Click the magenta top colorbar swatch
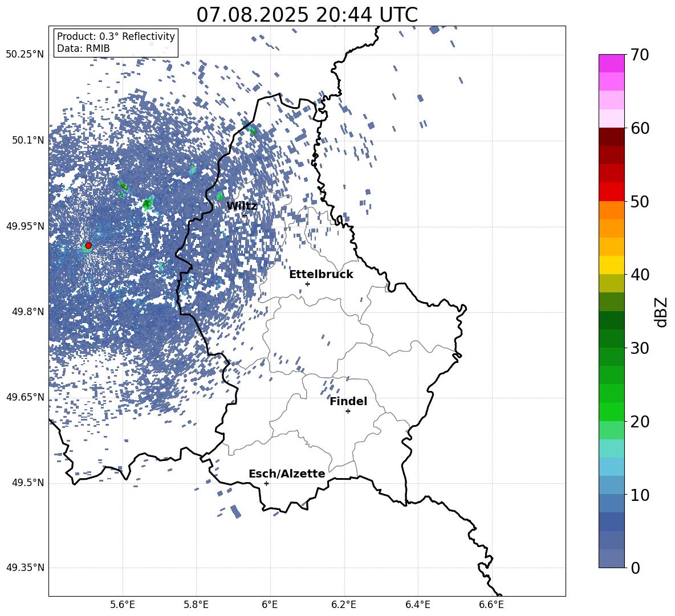The width and height of the screenshot is (675, 616). click(x=612, y=63)
